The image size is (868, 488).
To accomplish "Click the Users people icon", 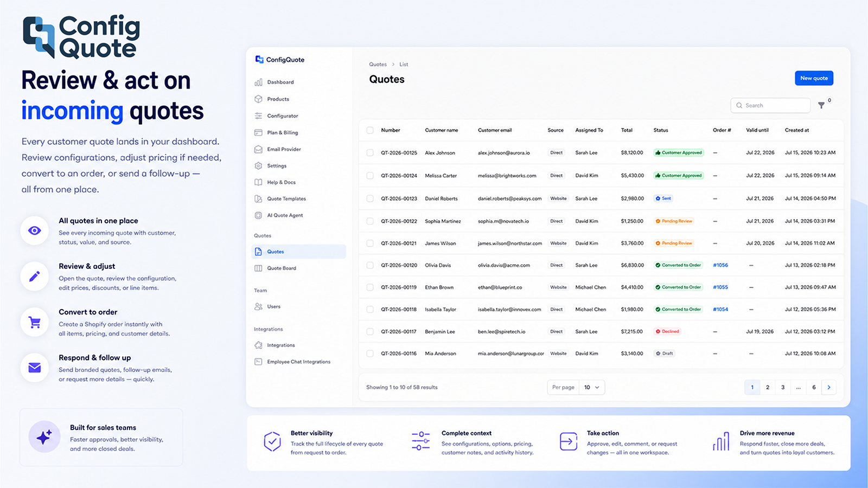I will tap(258, 306).
